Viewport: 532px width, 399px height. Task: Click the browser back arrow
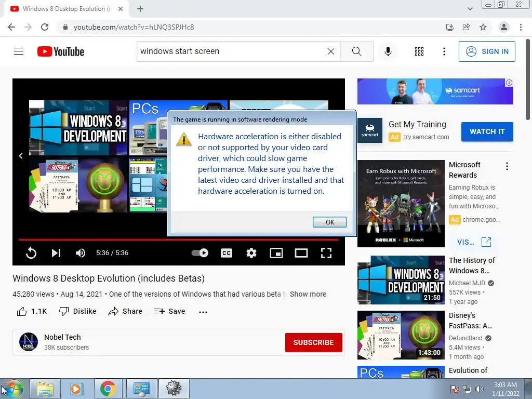tap(11, 27)
